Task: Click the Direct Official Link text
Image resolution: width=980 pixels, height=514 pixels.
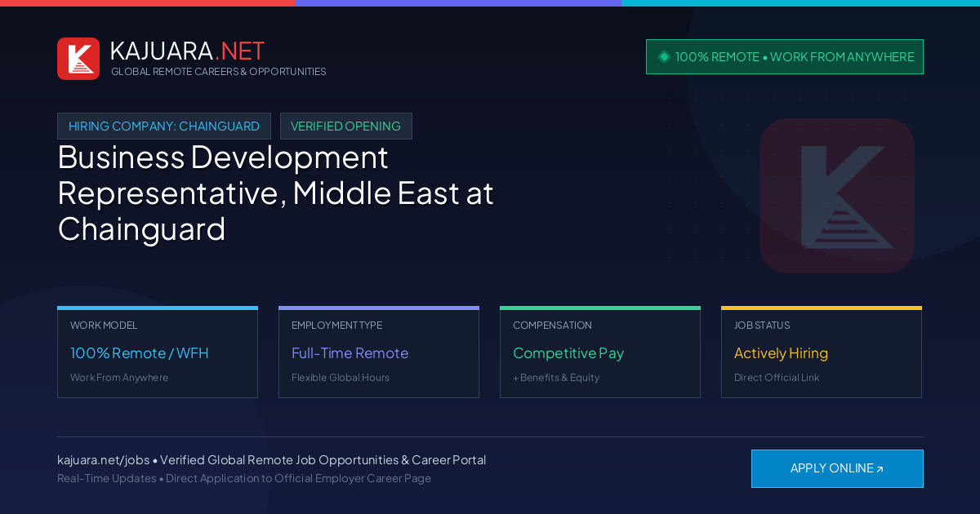Action: click(777, 378)
